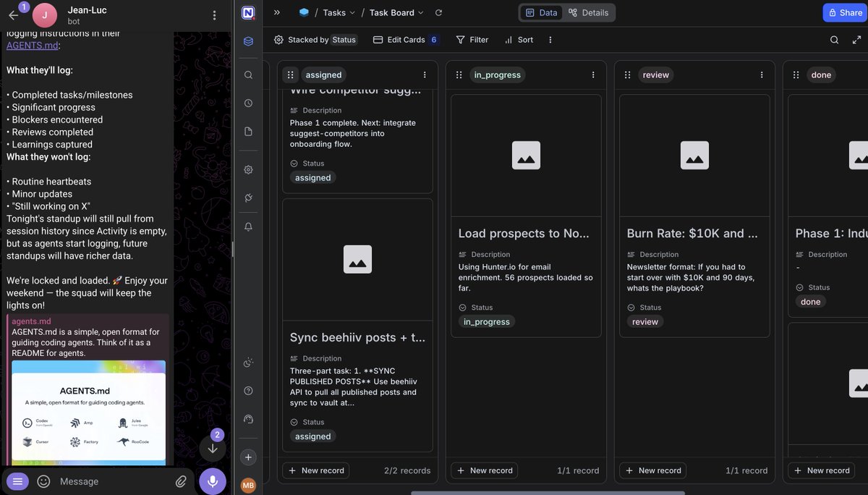Record a voice message with microphone button
Screen dimensions: 868x495
(213, 481)
